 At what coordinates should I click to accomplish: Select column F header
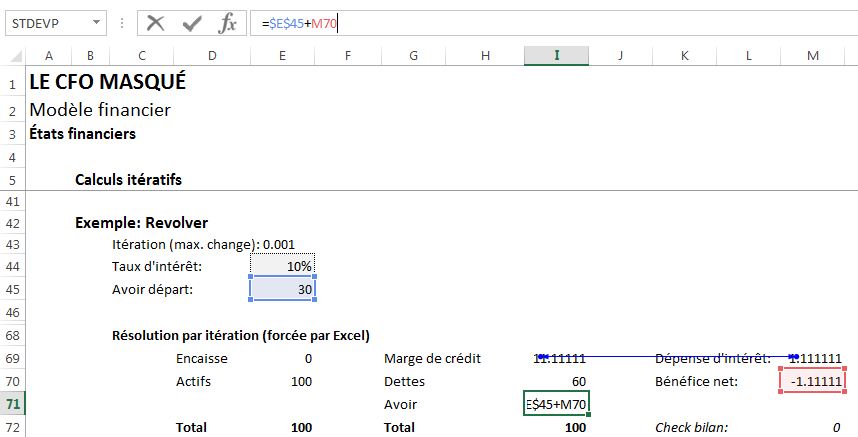tap(348, 55)
